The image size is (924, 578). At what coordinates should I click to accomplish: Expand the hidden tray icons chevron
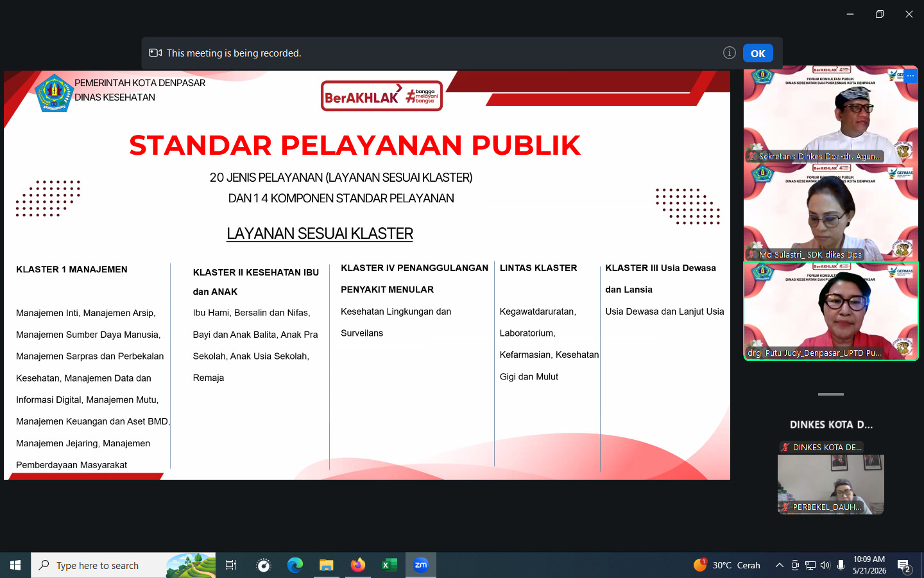779,565
